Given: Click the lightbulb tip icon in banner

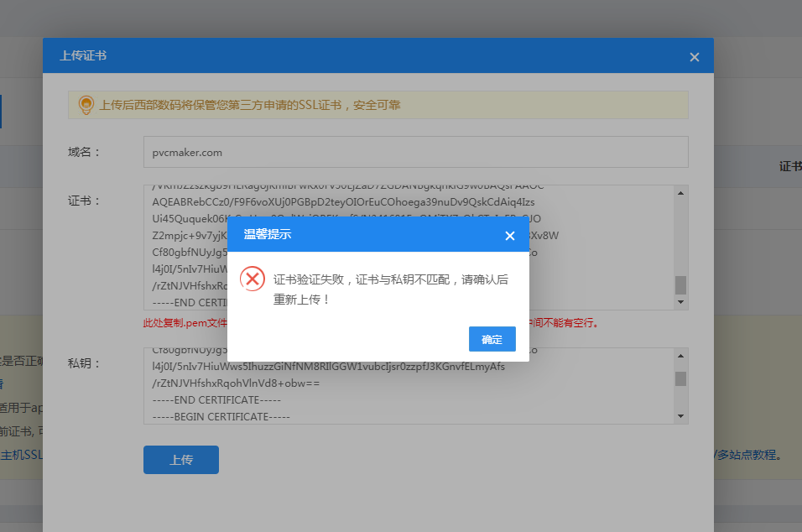Looking at the screenshot, I should coord(86,105).
